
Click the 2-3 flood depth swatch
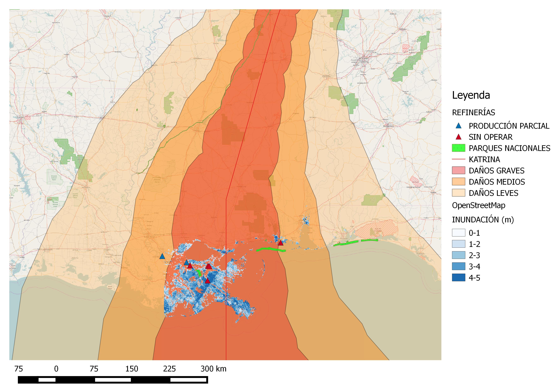[x=458, y=255]
